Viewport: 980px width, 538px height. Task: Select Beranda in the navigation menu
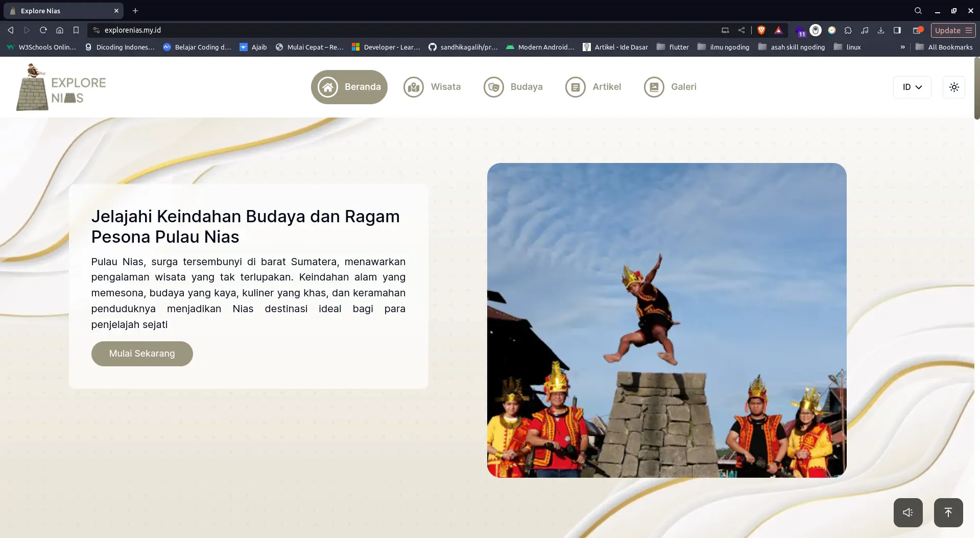(x=349, y=87)
